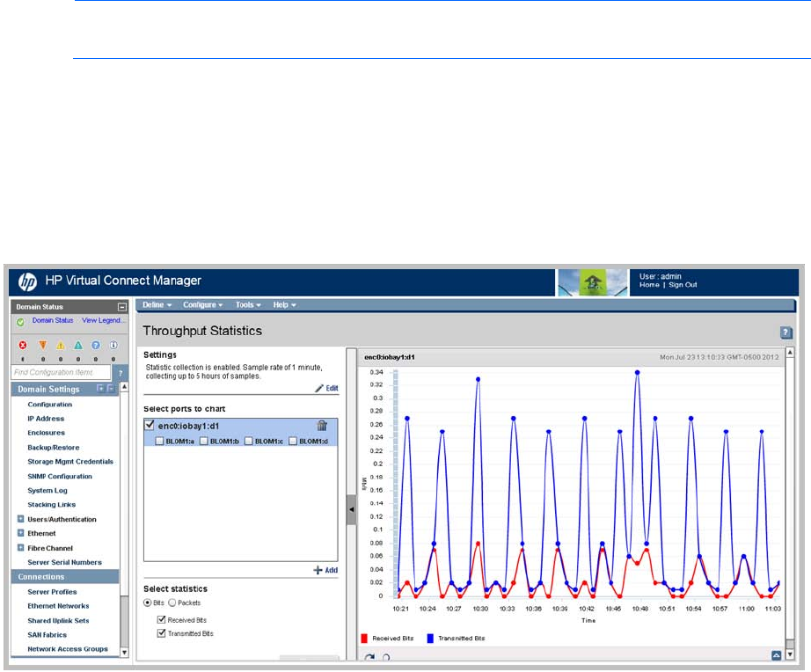Select the Packets radio button
The width and height of the screenshot is (811, 672).
click(x=172, y=603)
